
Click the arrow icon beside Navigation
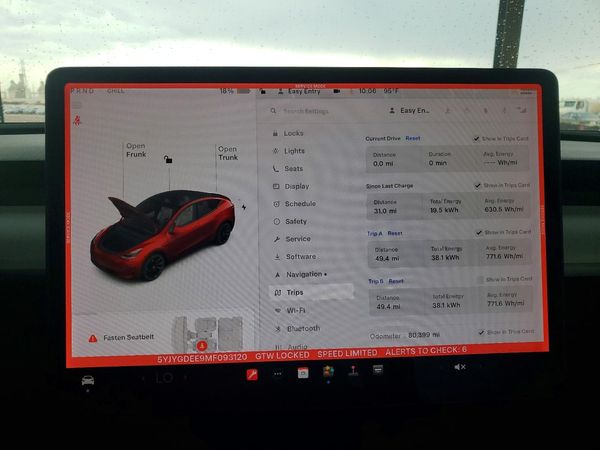point(278,275)
